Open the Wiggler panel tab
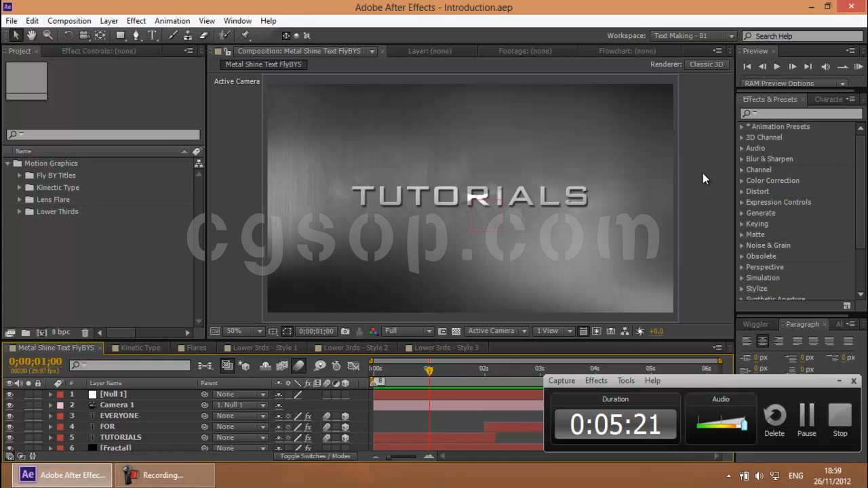The height and width of the screenshot is (488, 868). pyautogui.click(x=755, y=325)
